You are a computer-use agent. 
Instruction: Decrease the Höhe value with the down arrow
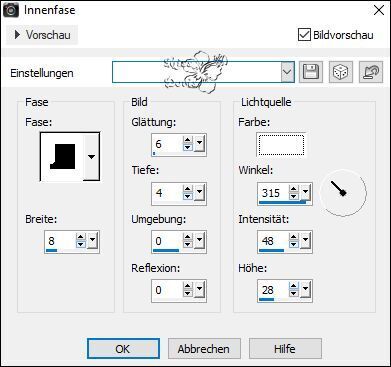pyautogui.click(x=293, y=294)
